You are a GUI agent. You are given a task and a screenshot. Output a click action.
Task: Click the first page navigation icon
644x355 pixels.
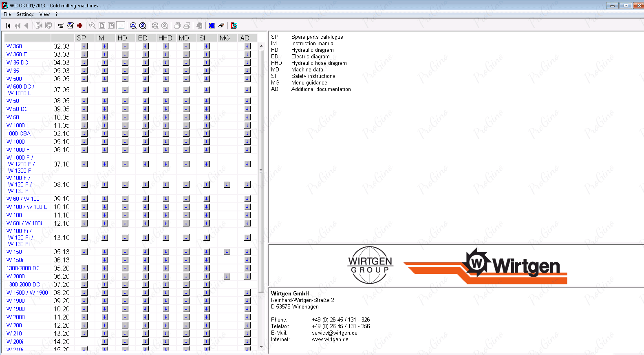click(8, 26)
